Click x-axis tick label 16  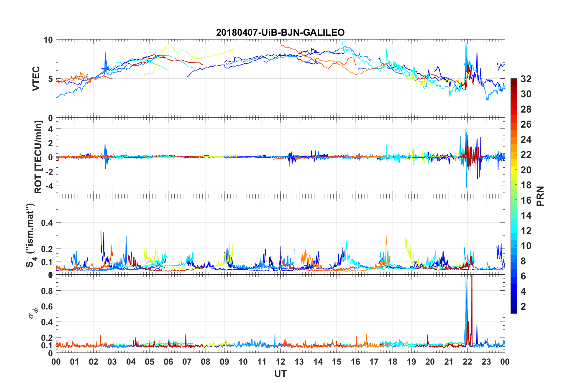click(355, 362)
